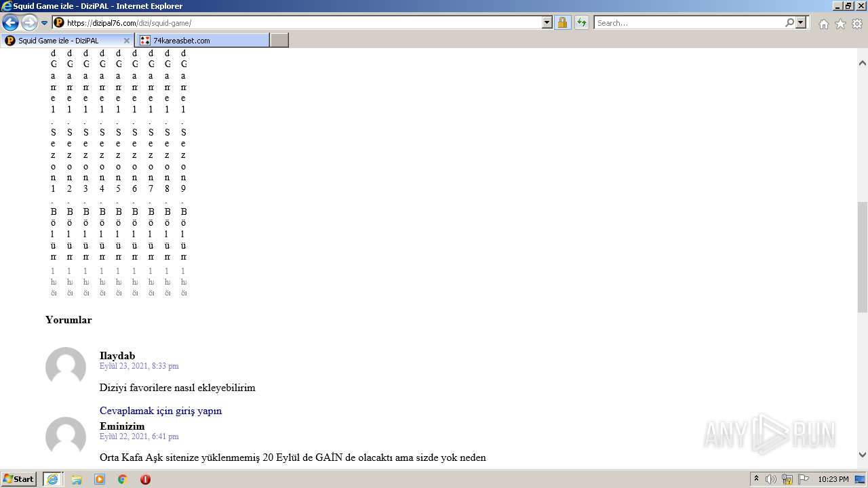Click scrollbar down arrow
Screen dimensions: 868x488
862,455
